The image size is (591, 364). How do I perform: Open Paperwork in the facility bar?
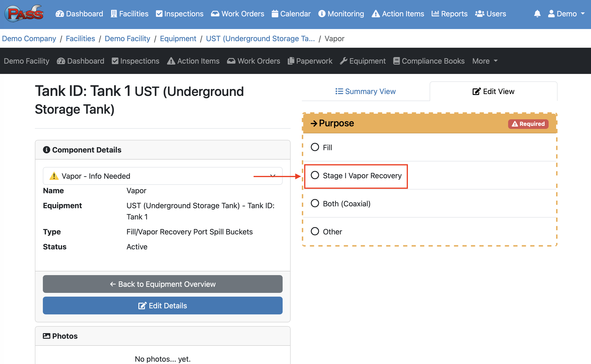click(310, 61)
